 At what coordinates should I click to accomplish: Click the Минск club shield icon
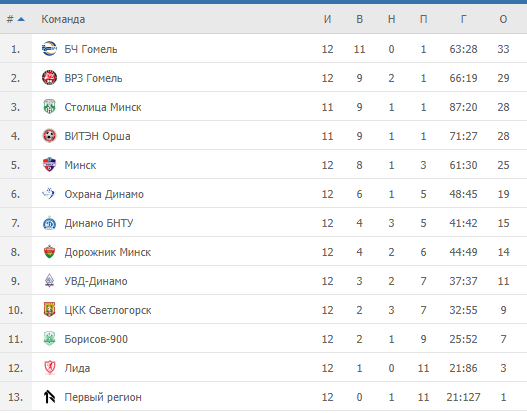click(49, 165)
